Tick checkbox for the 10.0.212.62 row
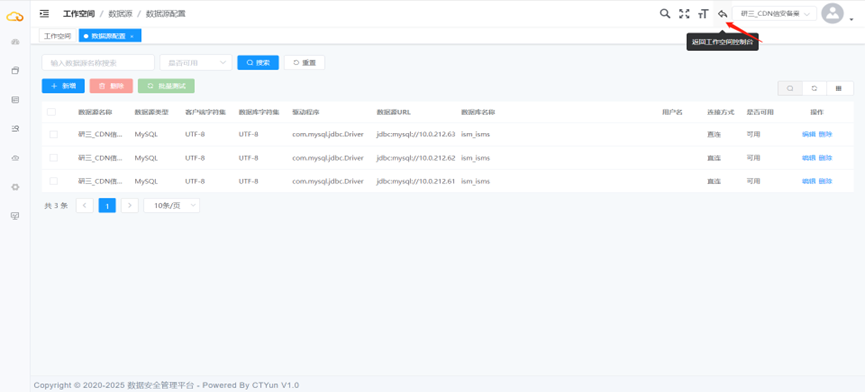 (54, 158)
